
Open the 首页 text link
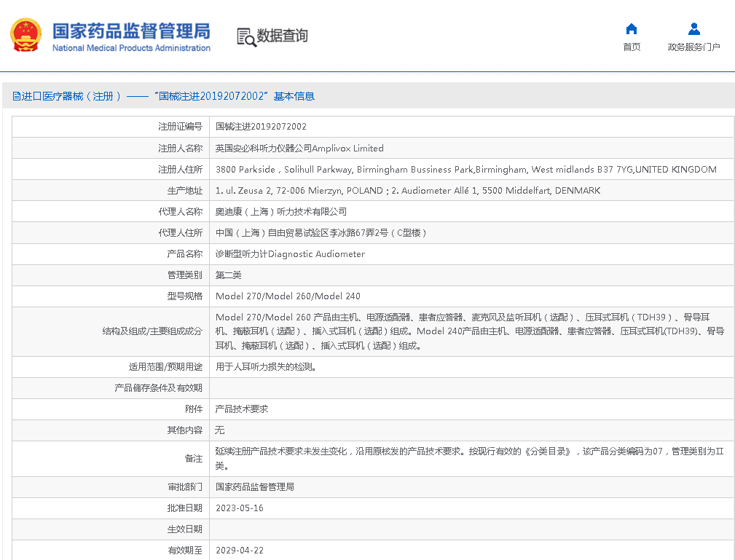coord(632,47)
